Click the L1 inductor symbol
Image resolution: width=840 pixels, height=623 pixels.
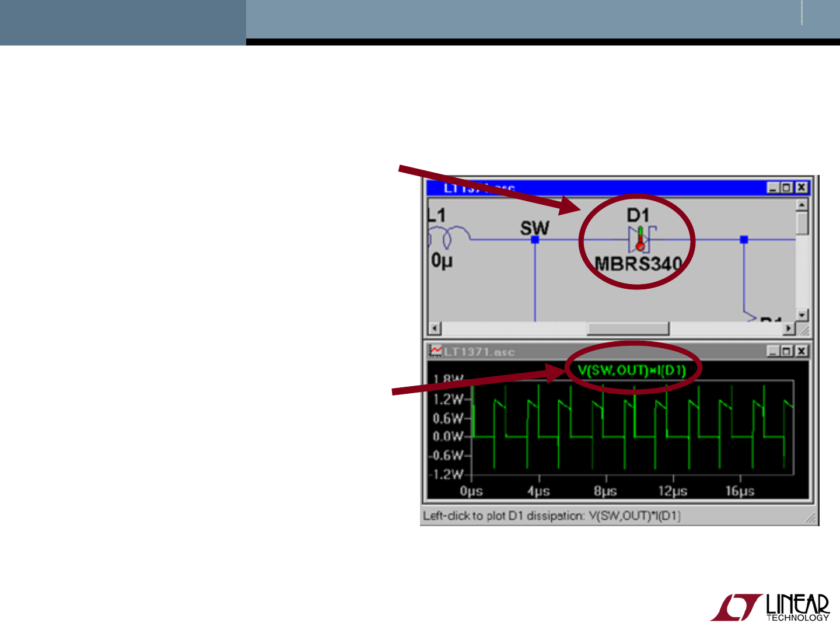coord(449,238)
